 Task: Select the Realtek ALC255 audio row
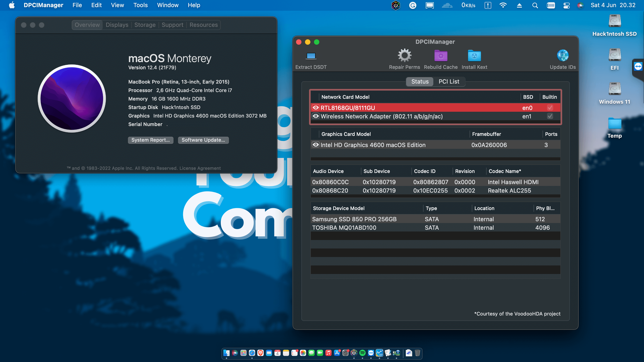click(435, 190)
